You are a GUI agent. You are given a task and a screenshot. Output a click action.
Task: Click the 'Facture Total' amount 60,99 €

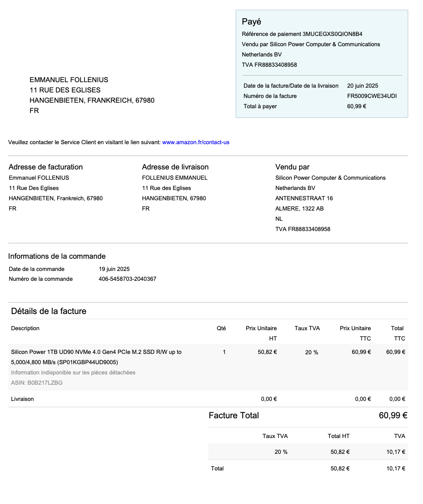pos(393,416)
